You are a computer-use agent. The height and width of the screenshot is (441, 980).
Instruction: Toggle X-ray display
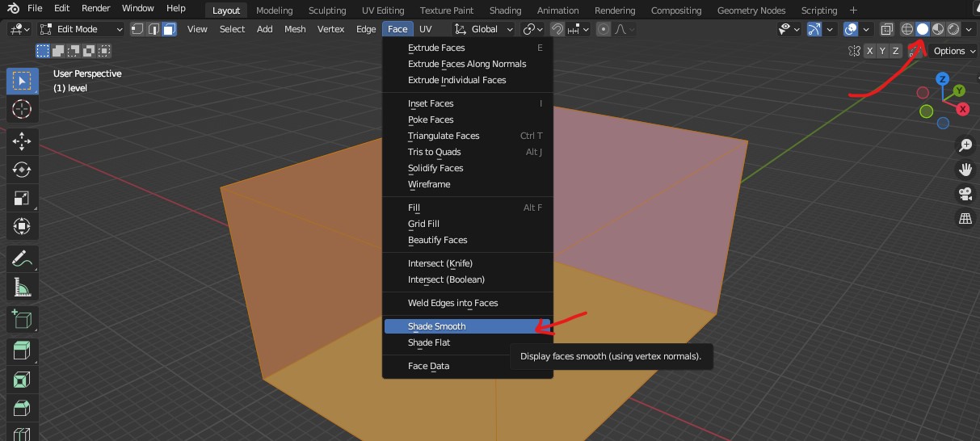click(x=886, y=29)
